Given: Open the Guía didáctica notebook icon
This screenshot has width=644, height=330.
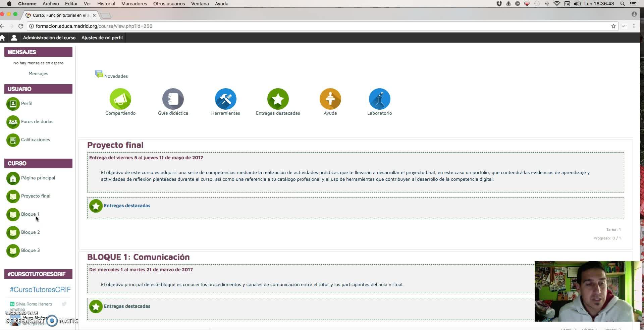Looking at the screenshot, I should click(x=173, y=99).
